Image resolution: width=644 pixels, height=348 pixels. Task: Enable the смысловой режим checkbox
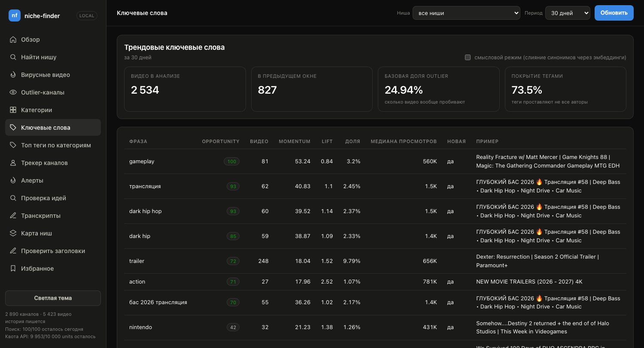click(x=468, y=58)
